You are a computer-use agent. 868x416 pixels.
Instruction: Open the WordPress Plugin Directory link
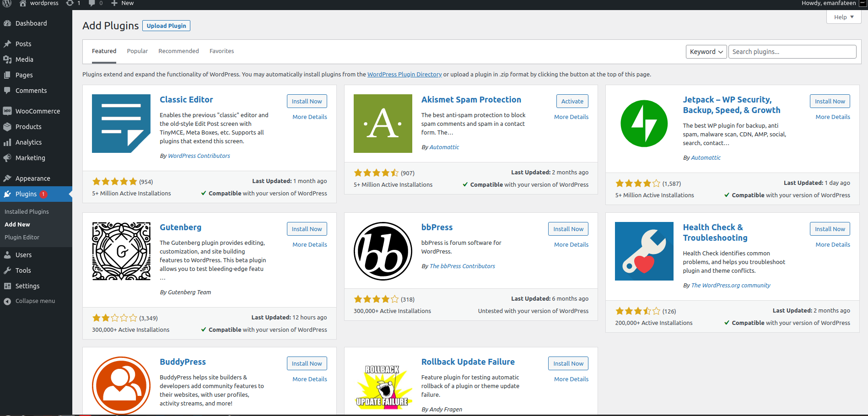pos(404,75)
